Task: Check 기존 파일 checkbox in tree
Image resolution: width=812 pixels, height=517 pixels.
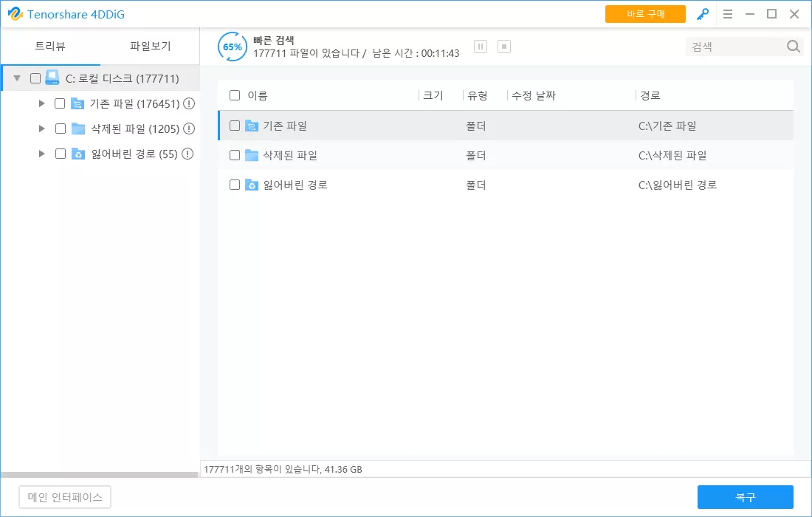Action: (x=60, y=103)
